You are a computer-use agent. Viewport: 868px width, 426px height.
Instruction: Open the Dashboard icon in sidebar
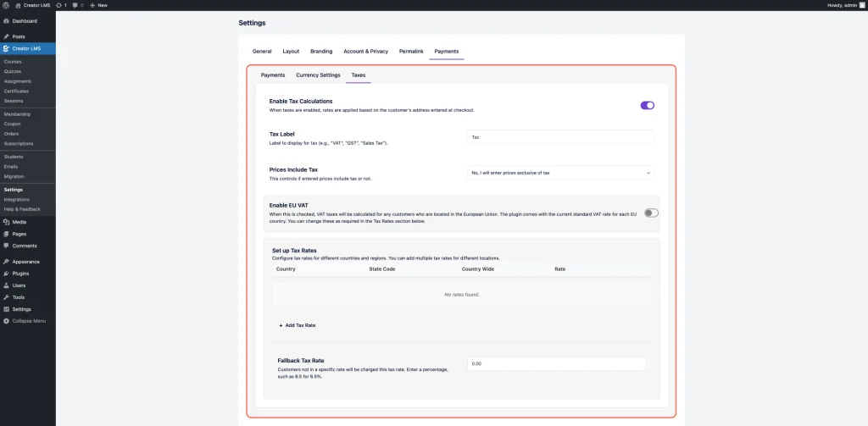pyautogui.click(x=7, y=20)
